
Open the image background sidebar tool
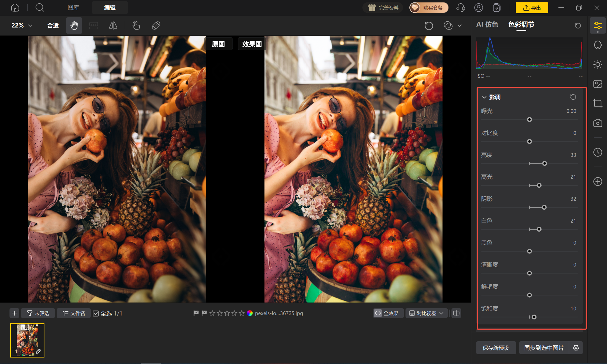(598, 84)
